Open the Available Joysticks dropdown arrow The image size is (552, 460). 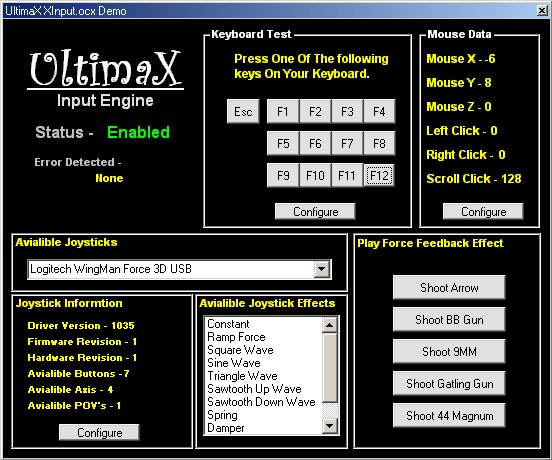tap(322, 270)
